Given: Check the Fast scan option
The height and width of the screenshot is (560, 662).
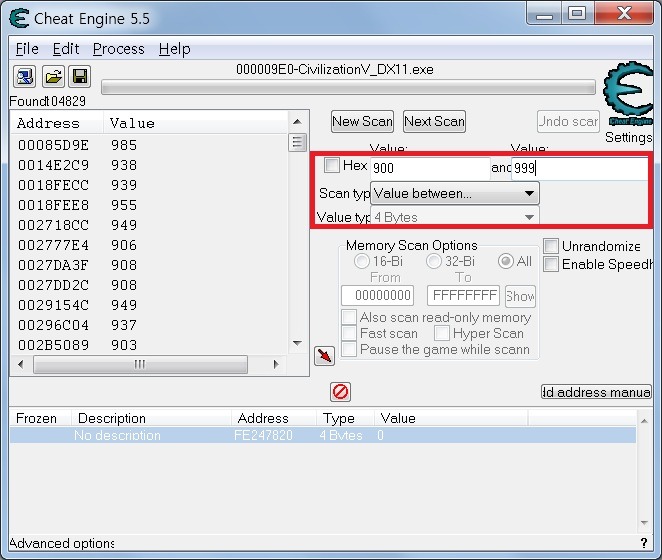Looking at the screenshot, I should 349,333.
